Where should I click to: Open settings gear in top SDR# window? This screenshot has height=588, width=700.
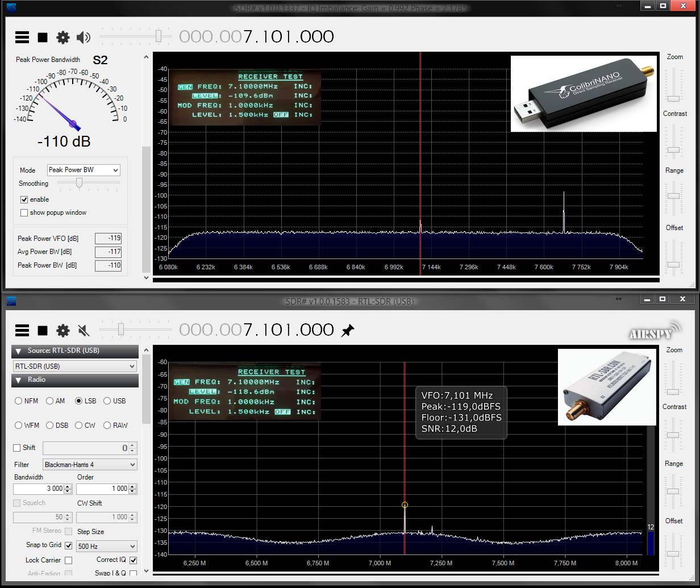pyautogui.click(x=63, y=37)
